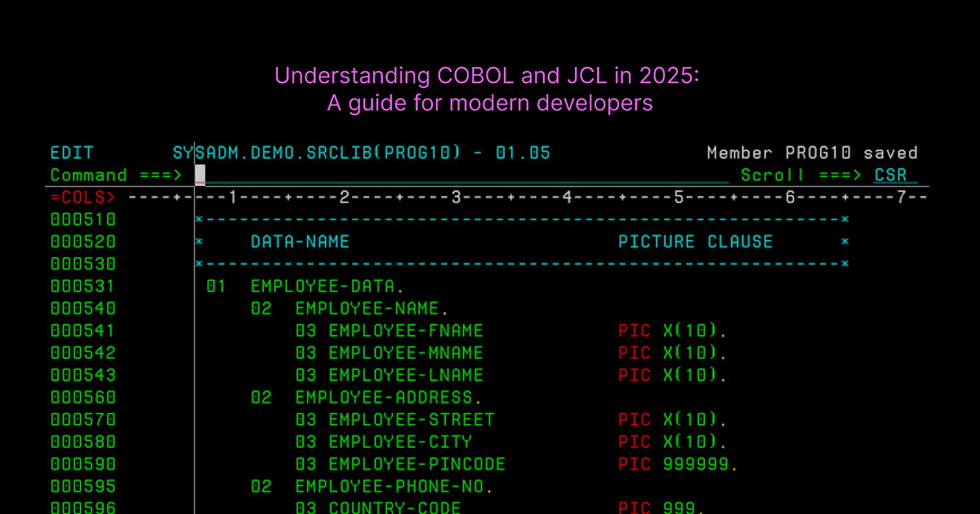
Task: Click the article title heading
Action: click(x=488, y=90)
